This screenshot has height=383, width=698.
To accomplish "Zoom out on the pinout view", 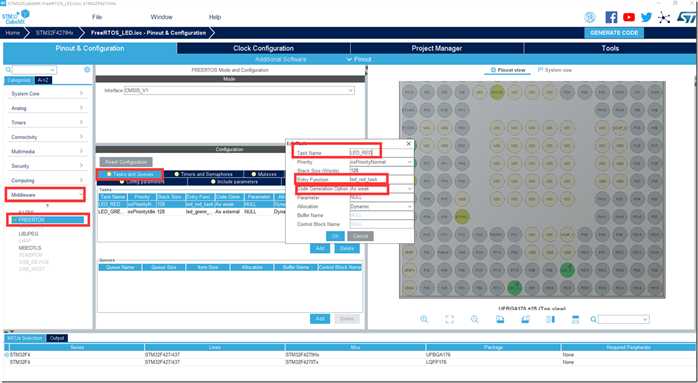I will (475, 319).
